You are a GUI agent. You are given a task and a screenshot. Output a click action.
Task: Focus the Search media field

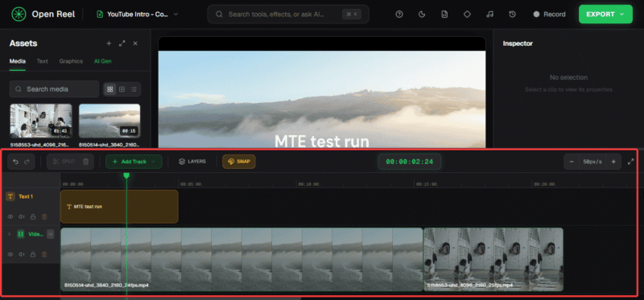click(x=54, y=89)
